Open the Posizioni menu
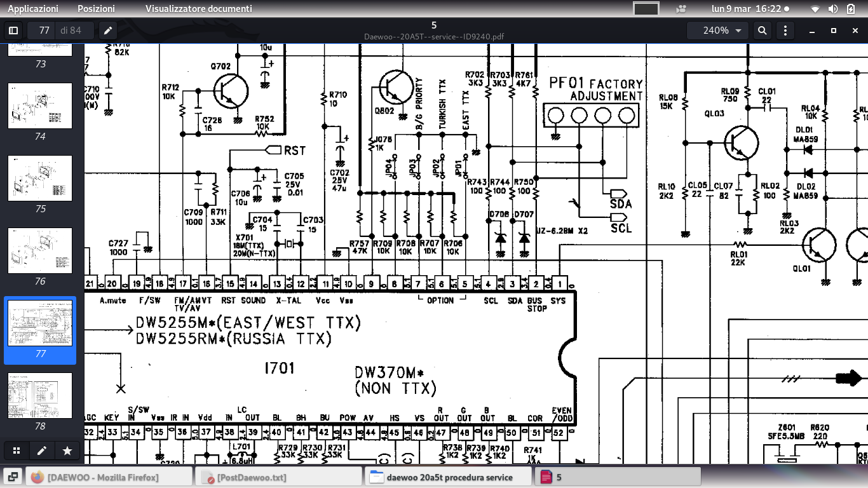 click(96, 9)
